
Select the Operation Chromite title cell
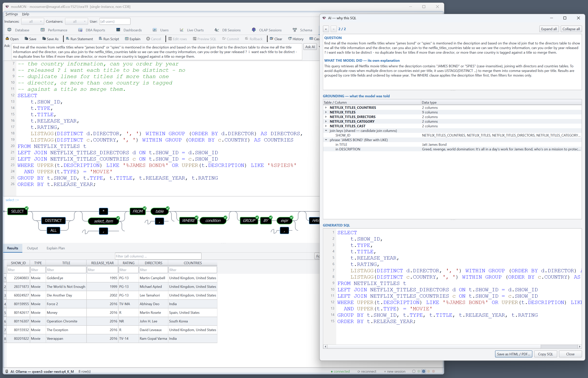click(66, 321)
